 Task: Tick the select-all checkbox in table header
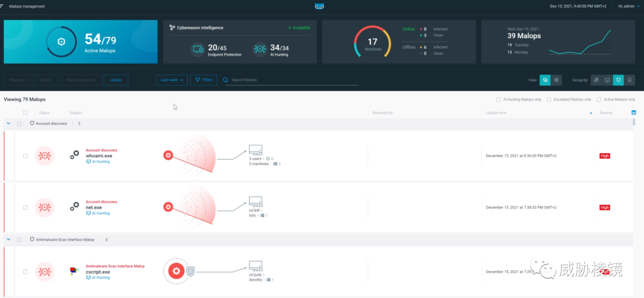[26, 113]
